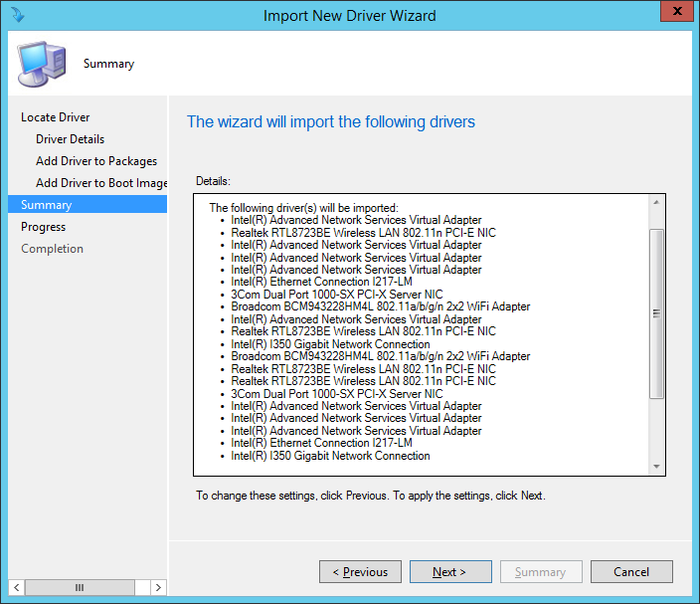Click the last 'Ethernet Connection I217-LM' entry

click(x=321, y=443)
